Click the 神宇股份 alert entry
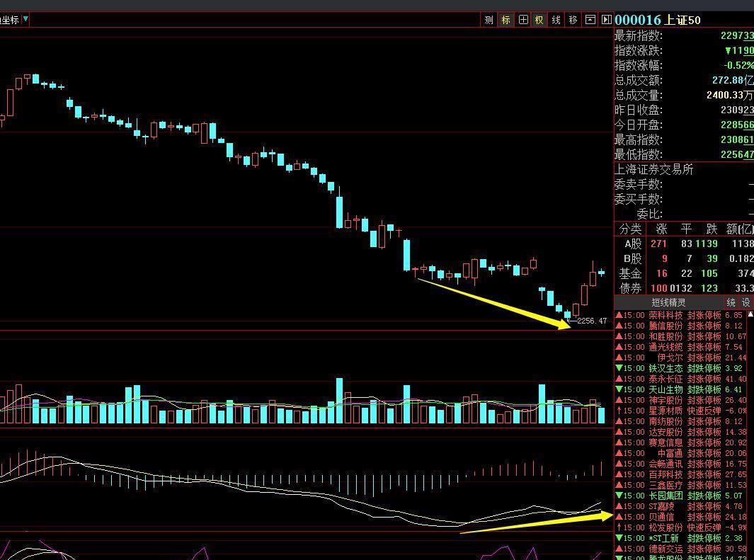This screenshot has width=754, height=560. 680,400
